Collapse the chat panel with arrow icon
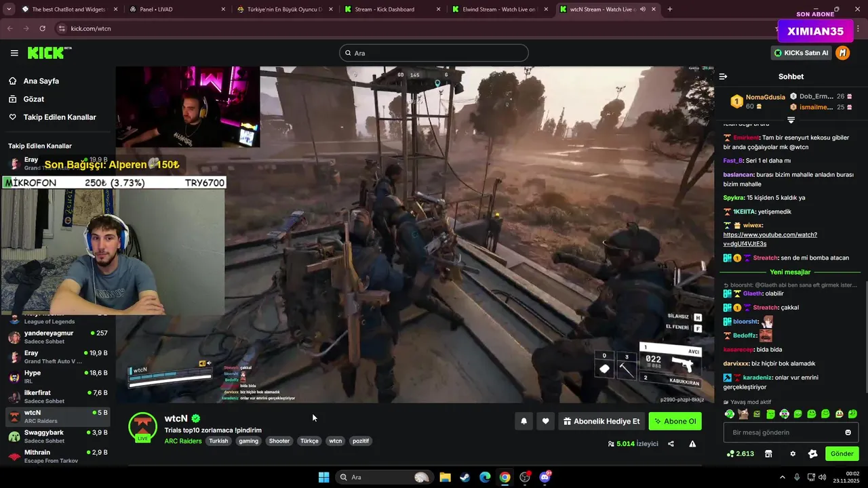This screenshot has width=868, height=488. click(x=723, y=77)
